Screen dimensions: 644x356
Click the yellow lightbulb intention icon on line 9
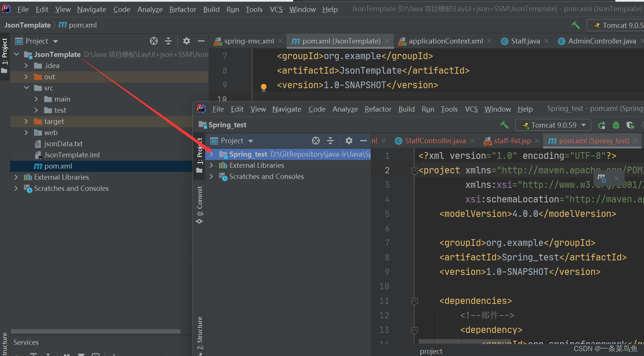point(264,87)
